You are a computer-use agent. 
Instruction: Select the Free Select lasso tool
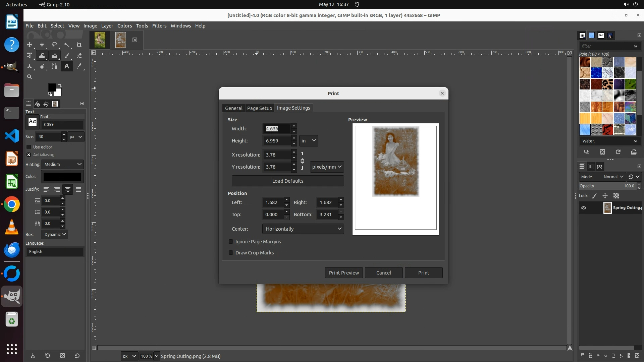pos(54,45)
